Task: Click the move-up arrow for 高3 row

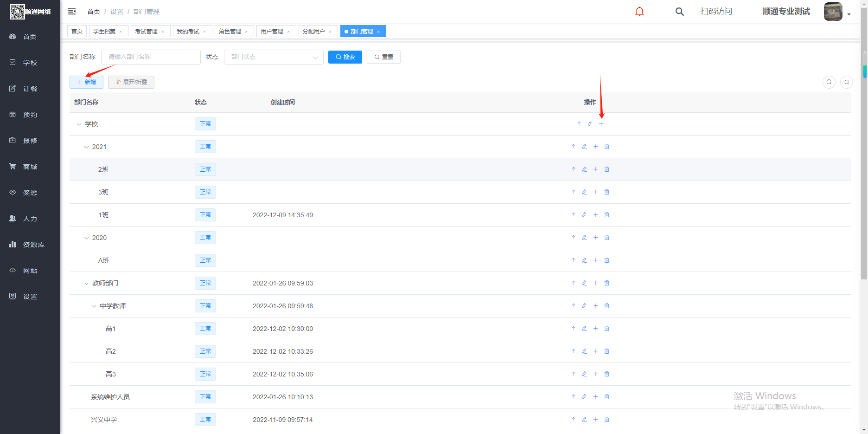Action: [573, 374]
